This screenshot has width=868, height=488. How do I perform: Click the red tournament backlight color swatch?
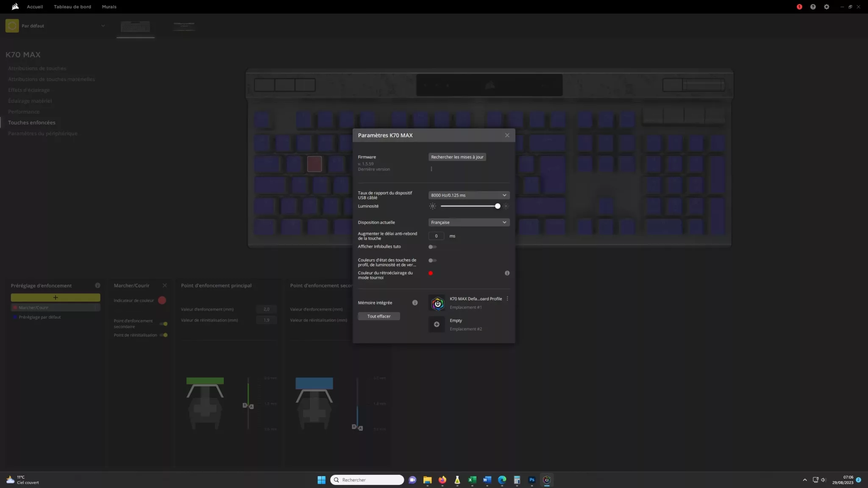coord(431,273)
